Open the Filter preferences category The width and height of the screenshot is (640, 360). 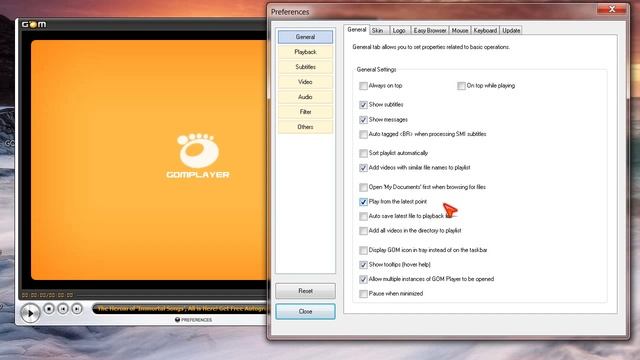pyautogui.click(x=305, y=112)
